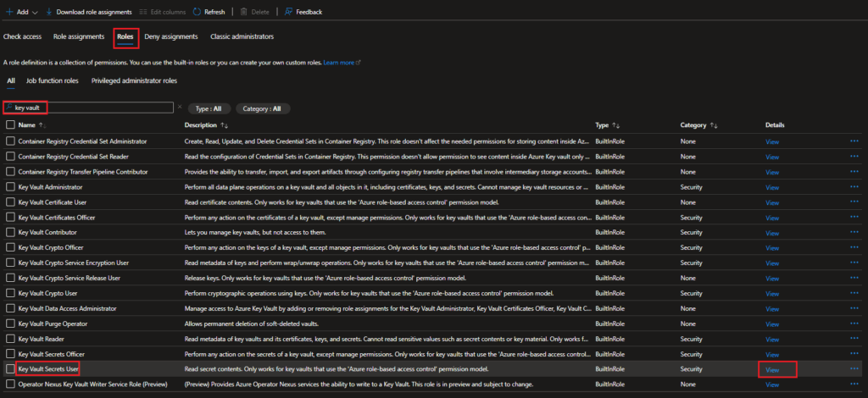Open the Classic administrators tab
The image size is (868, 398).
242,36
